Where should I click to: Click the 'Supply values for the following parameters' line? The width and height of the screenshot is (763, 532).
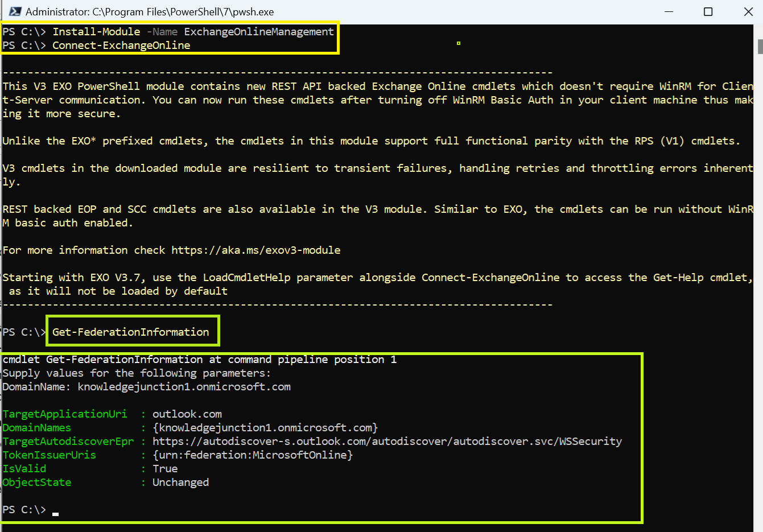pos(137,373)
